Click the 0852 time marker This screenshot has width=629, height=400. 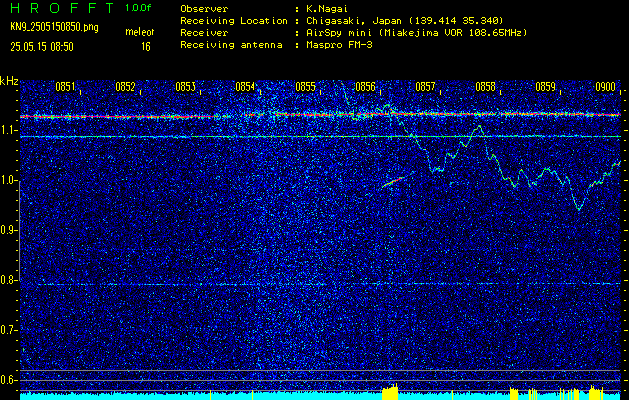coord(125,87)
